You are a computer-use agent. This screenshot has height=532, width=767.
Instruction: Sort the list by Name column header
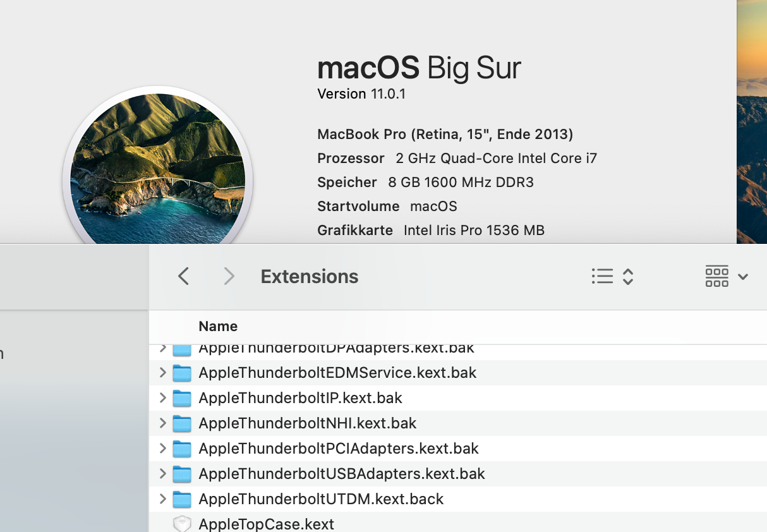[x=218, y=327]
